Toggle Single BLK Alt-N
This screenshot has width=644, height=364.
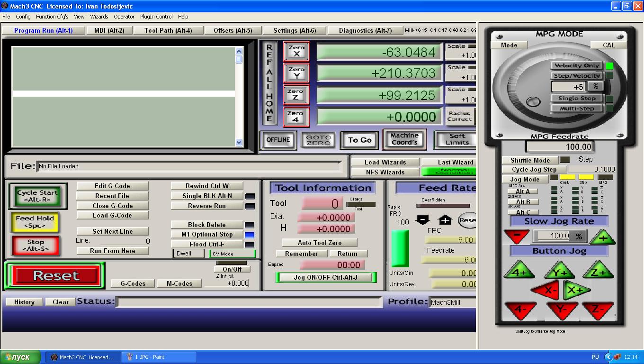coord(207,196)
